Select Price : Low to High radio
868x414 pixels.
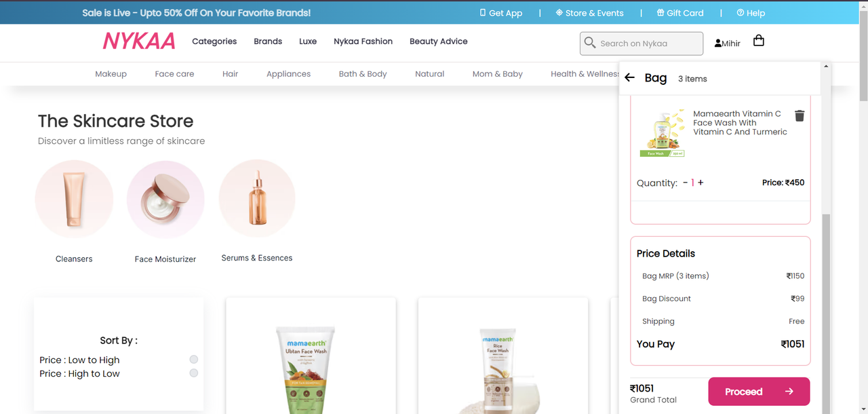(194, 360)
